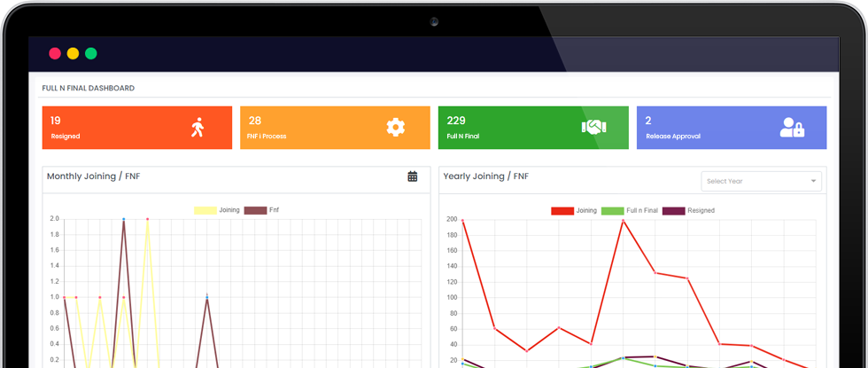Click the yellow minimize dot in window header
This screenshot has width=868, height=368.
click(73, 53)
